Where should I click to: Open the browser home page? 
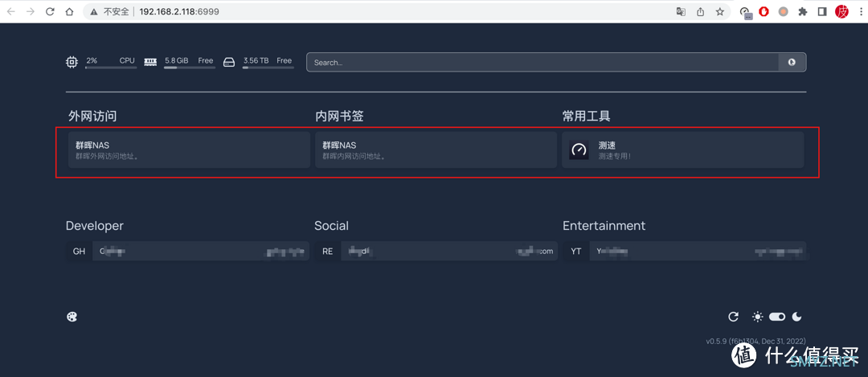pyautogui.click(x=69, y=11)
